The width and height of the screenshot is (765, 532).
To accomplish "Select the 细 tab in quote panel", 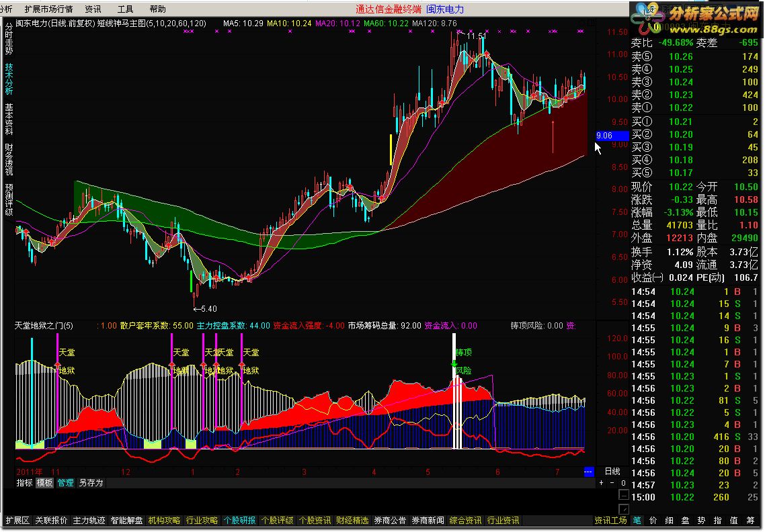I will pos(669,521).
